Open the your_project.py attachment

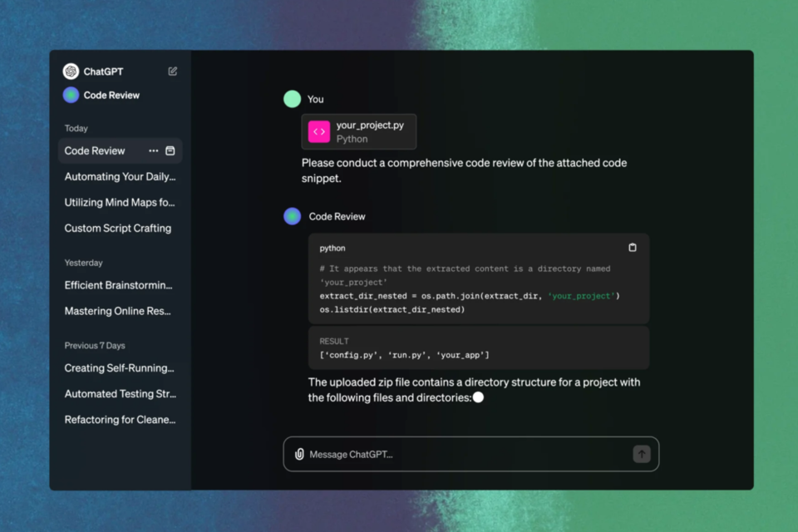(370, 132)
